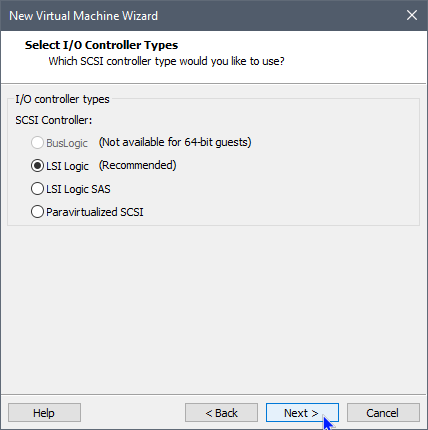Screen dimensions: 428x430
Task: Close the wizard using the X icon
Action: [412, 15]
